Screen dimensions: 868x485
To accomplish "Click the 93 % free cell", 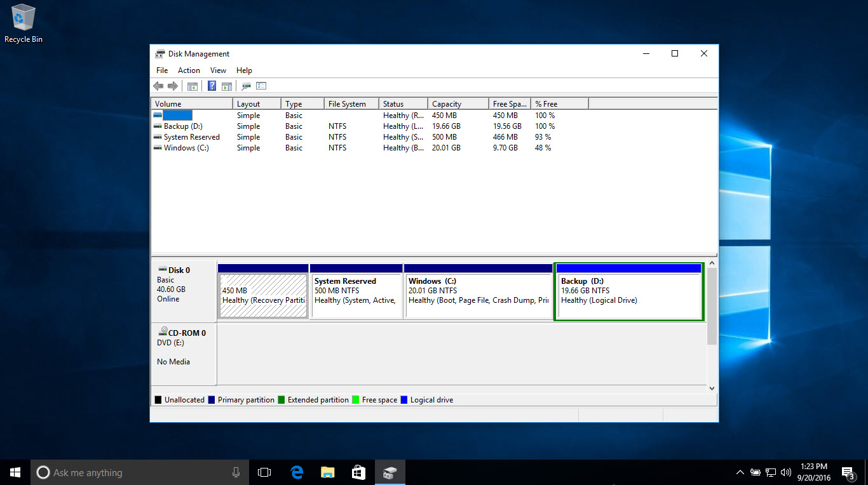I will tap(543, 137).
